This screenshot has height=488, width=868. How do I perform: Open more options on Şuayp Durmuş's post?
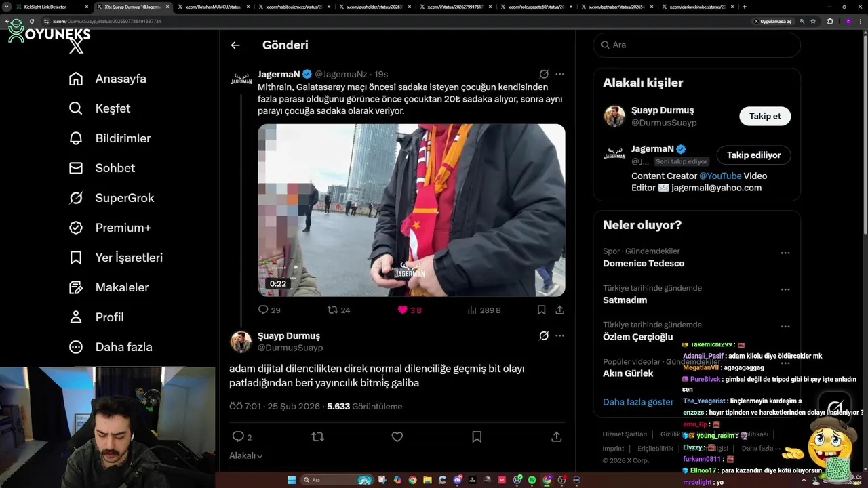tap(559, 335)
